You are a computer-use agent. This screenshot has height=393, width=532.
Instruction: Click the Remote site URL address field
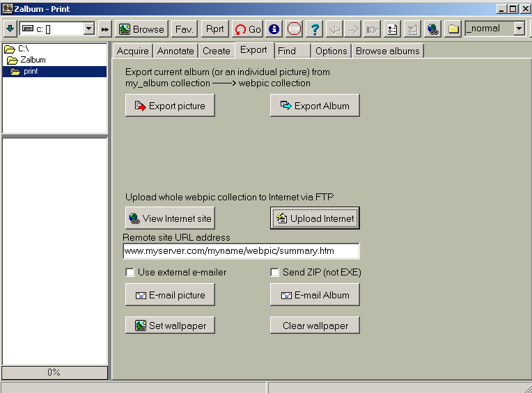coord(241,251)
